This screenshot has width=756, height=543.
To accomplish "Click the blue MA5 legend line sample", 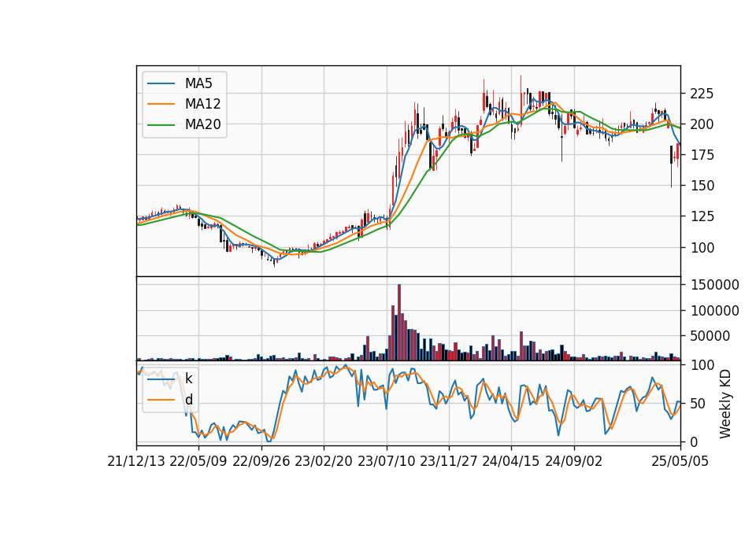I will pos(161,83).
